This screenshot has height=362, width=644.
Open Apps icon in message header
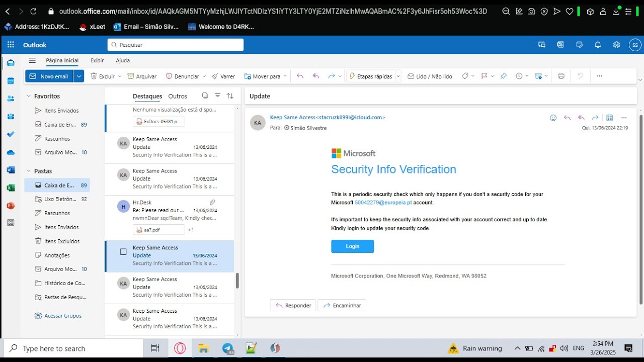pos(609,118)
